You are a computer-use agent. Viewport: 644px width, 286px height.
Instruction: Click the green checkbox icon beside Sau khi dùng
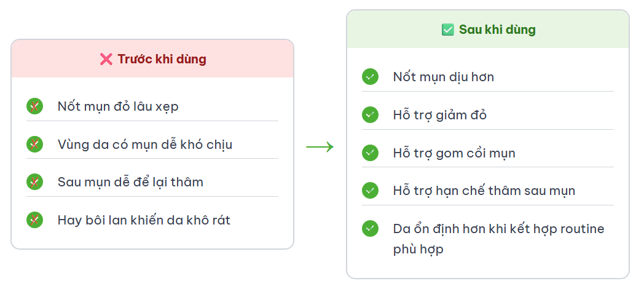(x=448, y=30)
